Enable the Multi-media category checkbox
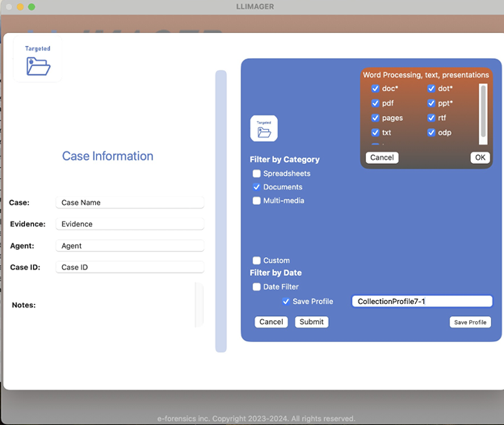 257,201
